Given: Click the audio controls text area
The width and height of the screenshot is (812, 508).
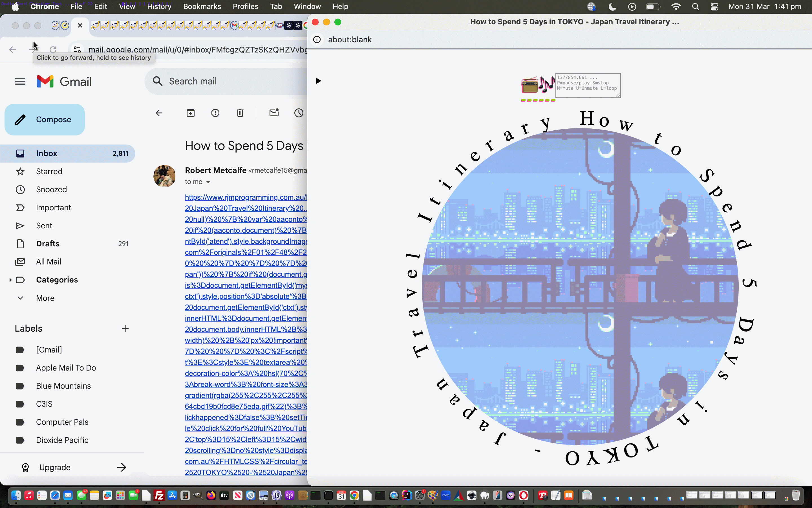Looking at the screenshot, I should tap(588, 85).
